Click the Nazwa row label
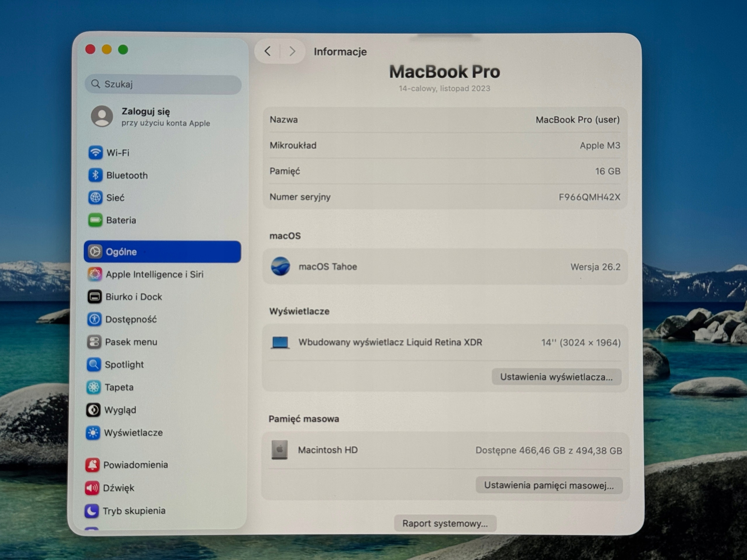Screen dimensions: 747x560 [284, 120]
